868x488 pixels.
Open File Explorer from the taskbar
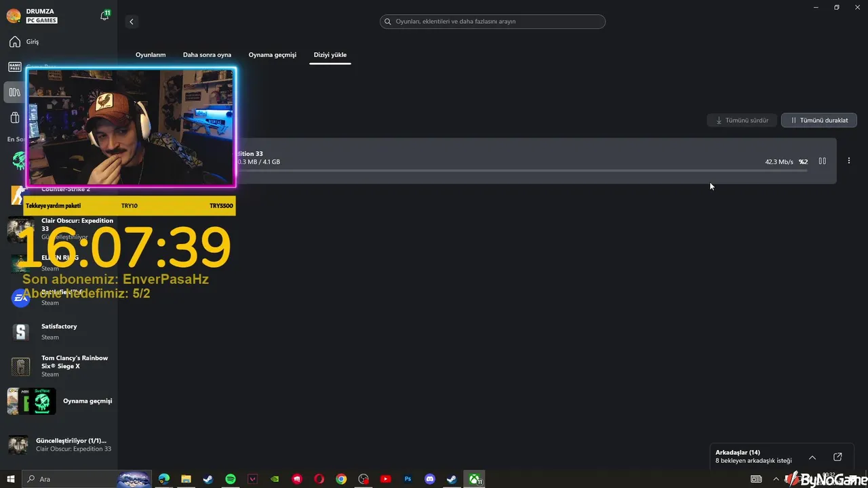point(186,479)
